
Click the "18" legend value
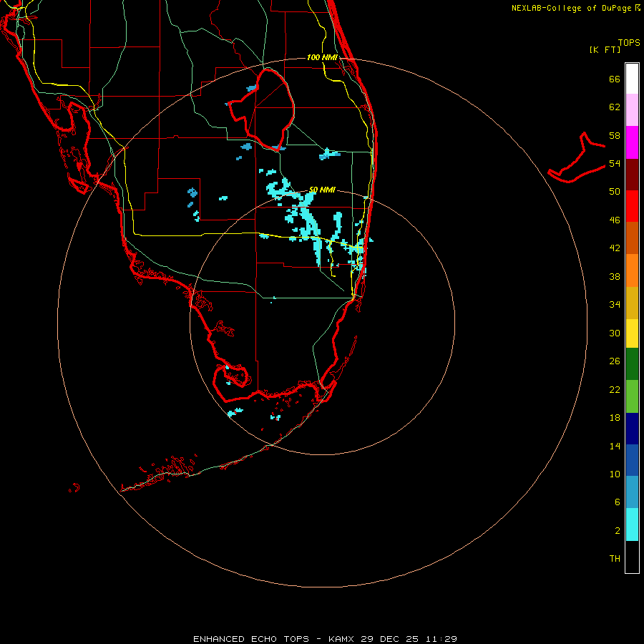click(x=615, y=418)
